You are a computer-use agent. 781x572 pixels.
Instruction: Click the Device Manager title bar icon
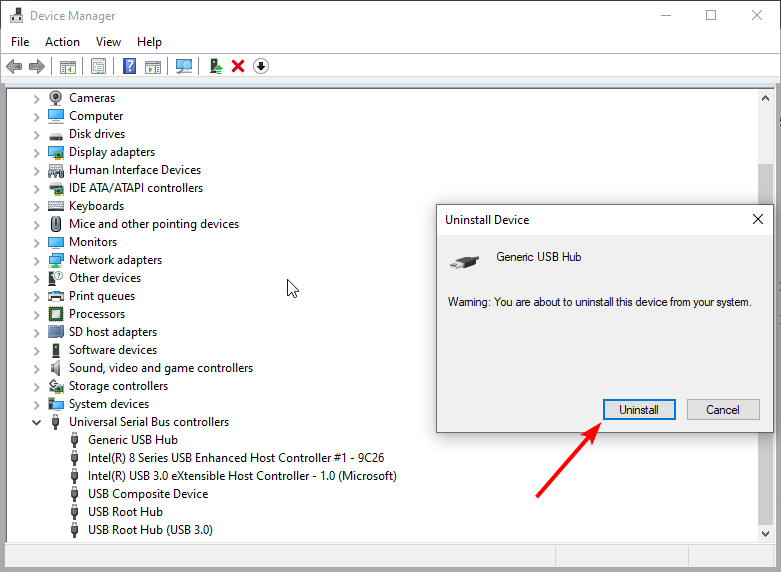coord(16,15)
